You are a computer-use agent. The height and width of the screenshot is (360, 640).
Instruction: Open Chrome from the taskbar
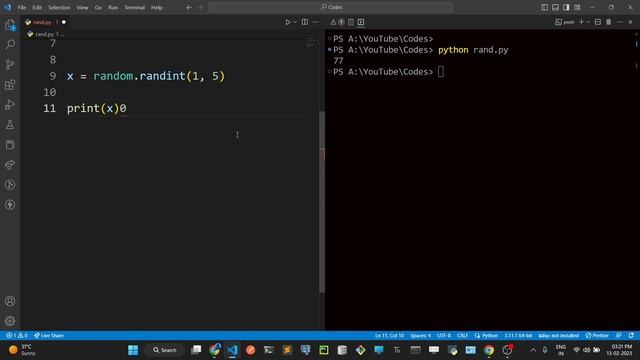point(489,350)
